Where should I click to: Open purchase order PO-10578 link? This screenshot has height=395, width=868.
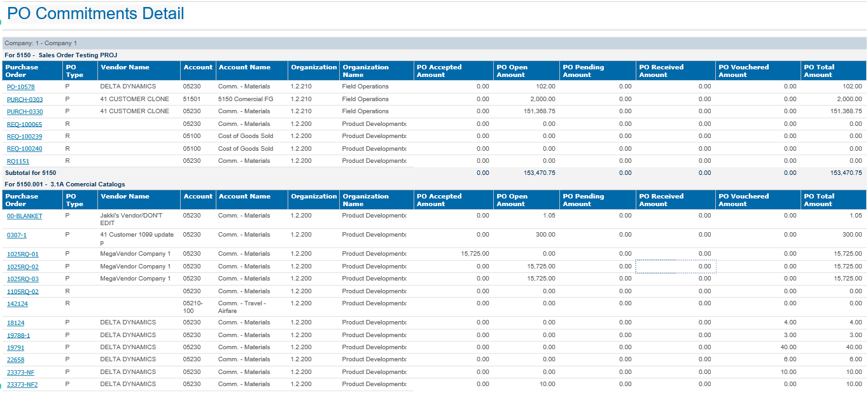tap(21, 87)
